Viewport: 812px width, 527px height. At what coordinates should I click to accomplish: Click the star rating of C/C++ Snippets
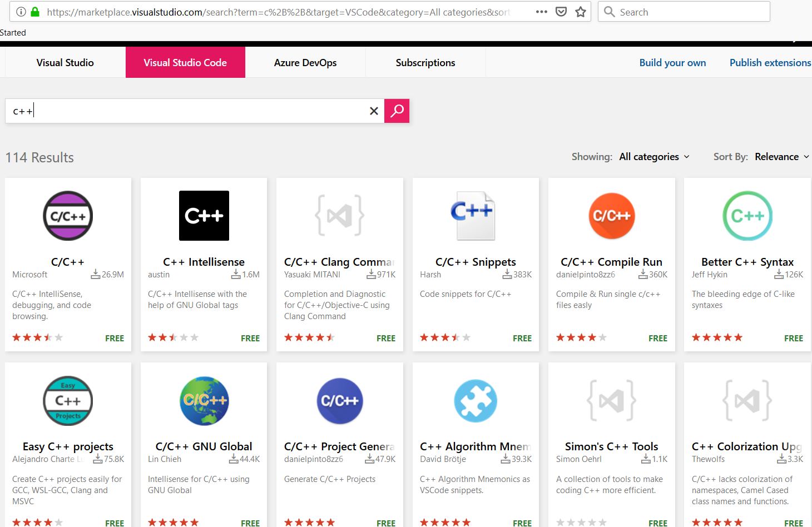click(445, 337)
